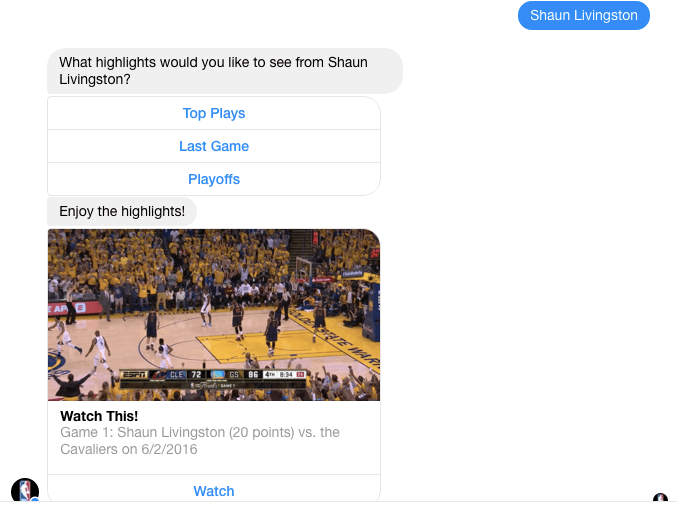Click the 'What highlights would you like' message
The height and width of the screenshot is (507, 677).
coord(225,71)
